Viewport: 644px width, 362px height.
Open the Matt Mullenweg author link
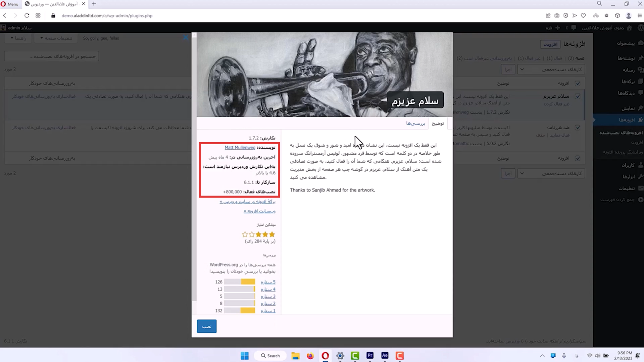(x=240, y=147)
